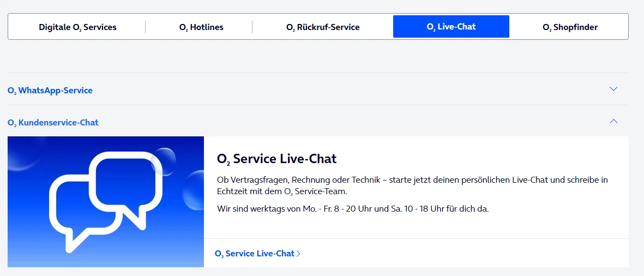This screenshot has height=276, width=644.
Task: Click the O2 WhatsApp-Service accordion title
Action: 50,90
